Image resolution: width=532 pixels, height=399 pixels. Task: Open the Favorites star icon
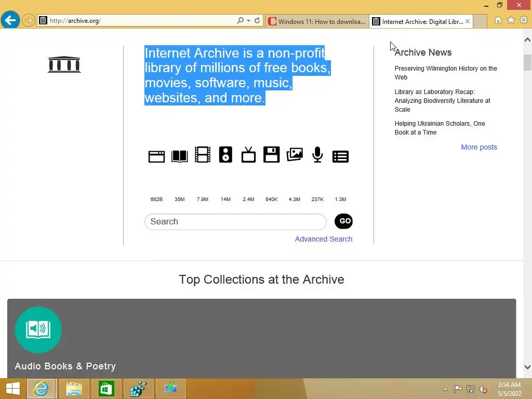511,20
